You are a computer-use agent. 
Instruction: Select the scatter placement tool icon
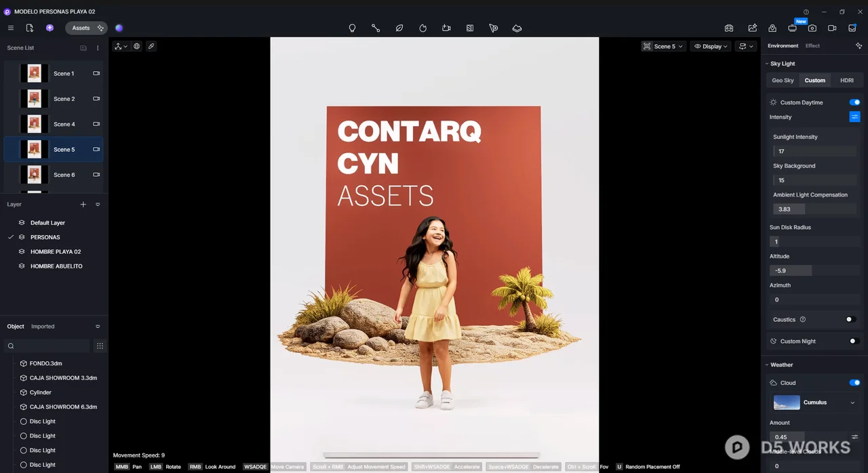pyautogui.click(x=493, y=28)
